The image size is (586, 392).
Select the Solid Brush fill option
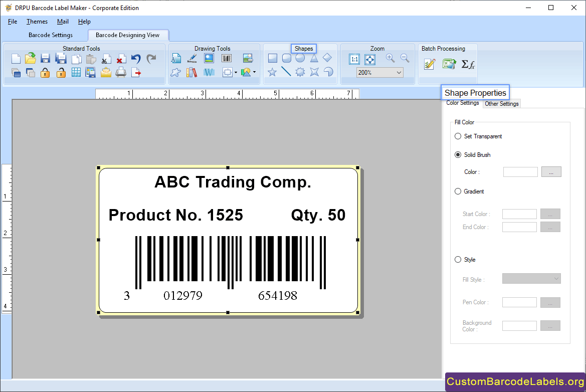coord(458,155)
